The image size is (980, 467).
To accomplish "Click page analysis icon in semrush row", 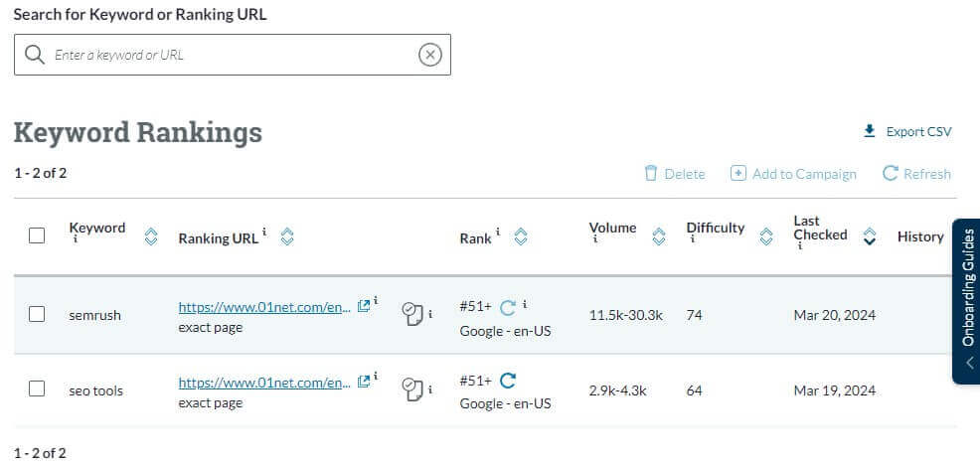I will pyautogui.click(x=411, y=314).
